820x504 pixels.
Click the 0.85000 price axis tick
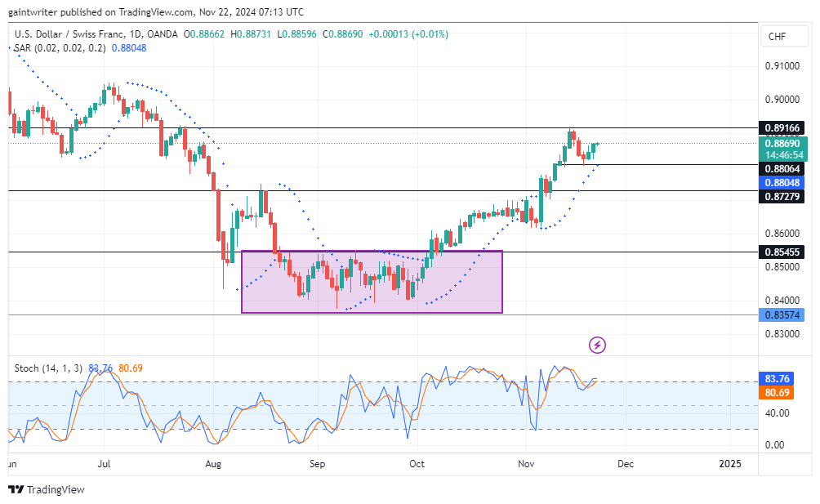[782, 266]
